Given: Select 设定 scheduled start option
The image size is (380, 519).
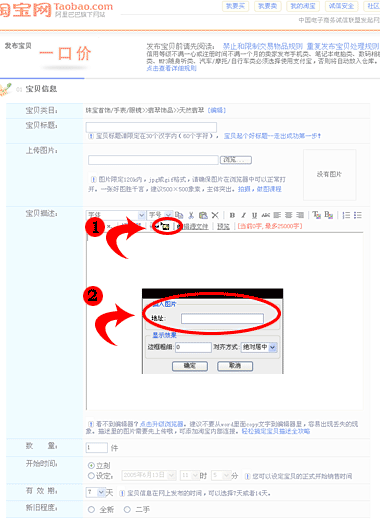Looking at the screenshot, I should tap(91, 476).
